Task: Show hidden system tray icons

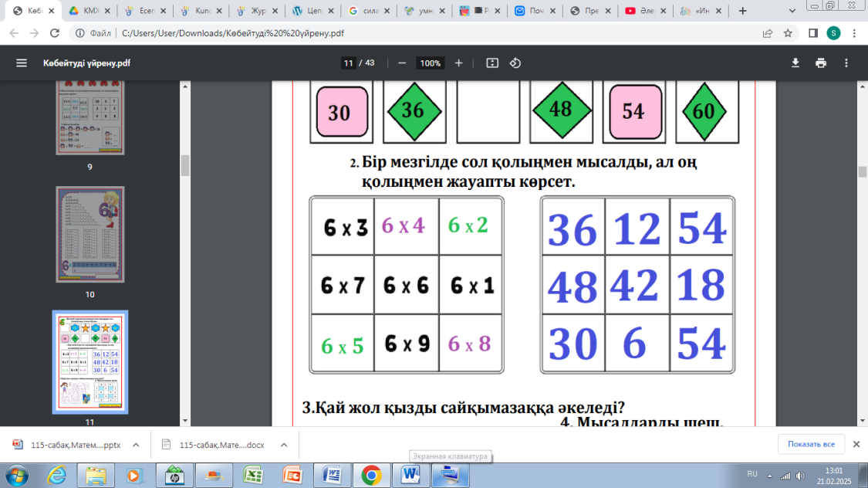Action: (x=769, y=476)
